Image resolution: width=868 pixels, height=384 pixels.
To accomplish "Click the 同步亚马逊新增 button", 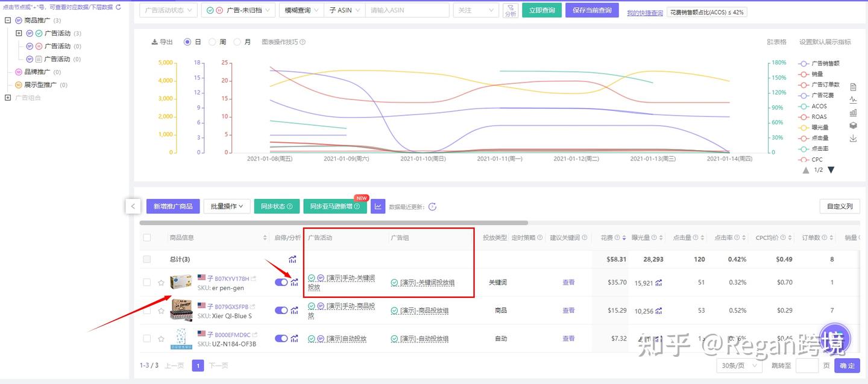I will [x=335, y=206].
